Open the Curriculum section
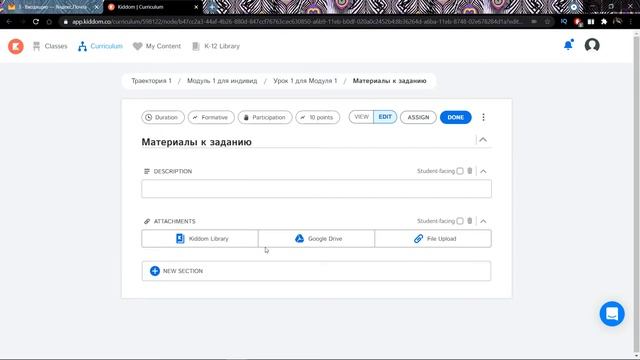640x360 pixels. (100, 46)
